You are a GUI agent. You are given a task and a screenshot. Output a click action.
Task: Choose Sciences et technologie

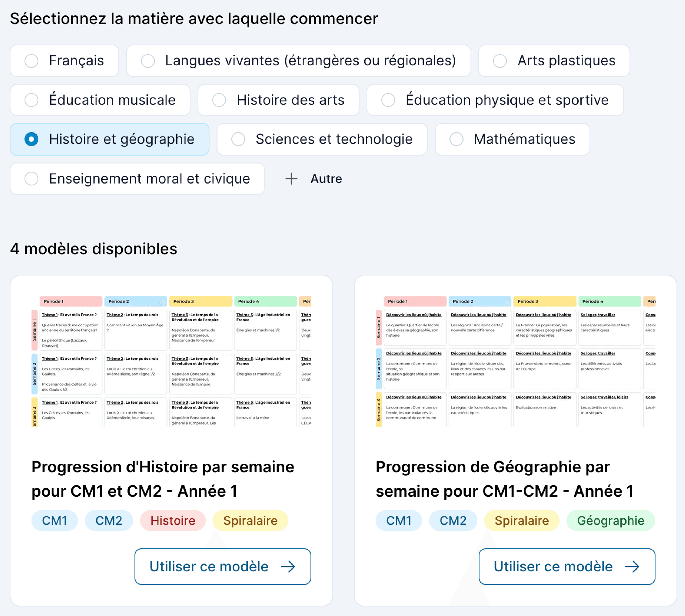(x=322, y=139)
